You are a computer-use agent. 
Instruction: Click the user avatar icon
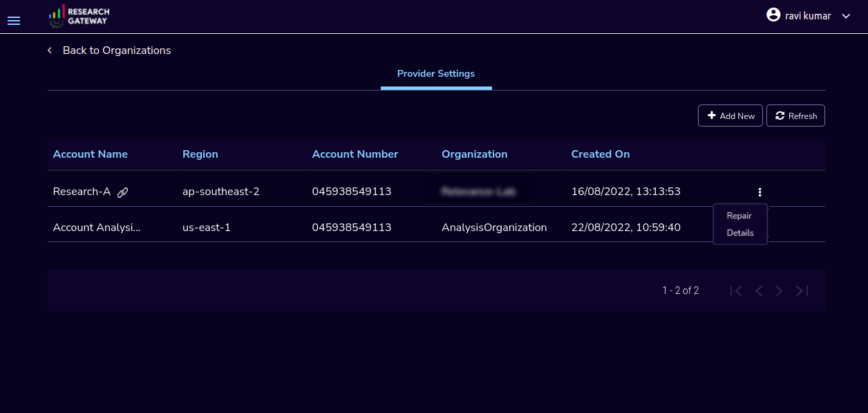click(773, 15)
